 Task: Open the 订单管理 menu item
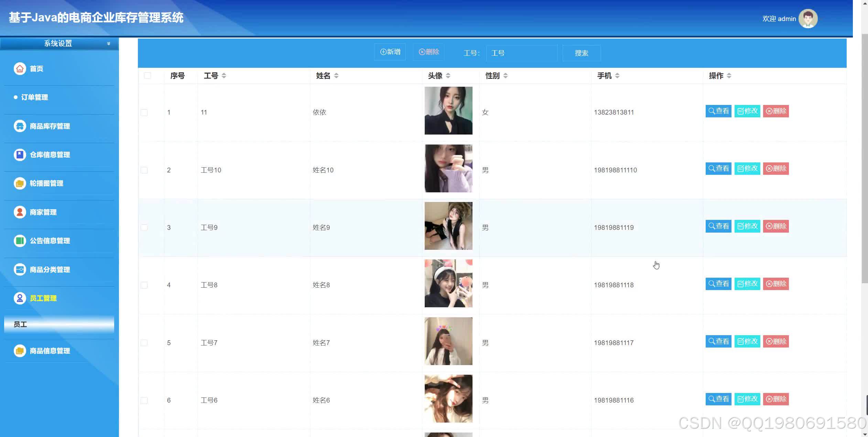click(x=34, y=97)
